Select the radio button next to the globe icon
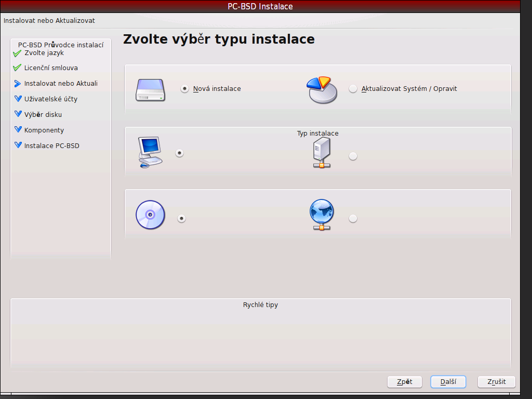 tap(353, 219)
